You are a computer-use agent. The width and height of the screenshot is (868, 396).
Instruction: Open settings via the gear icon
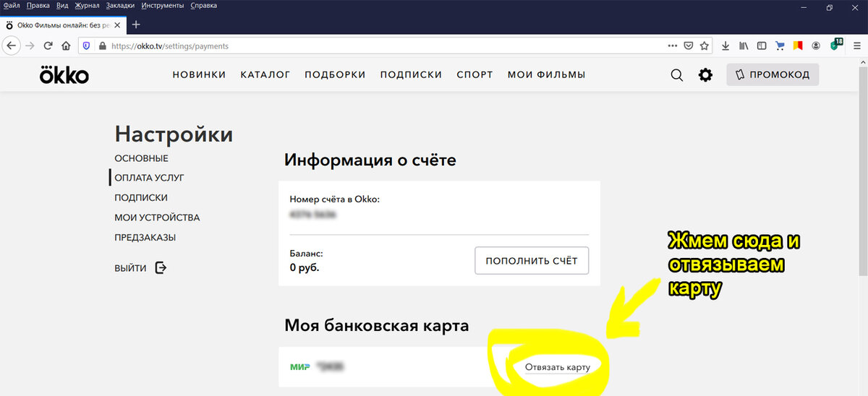[705, 75]
